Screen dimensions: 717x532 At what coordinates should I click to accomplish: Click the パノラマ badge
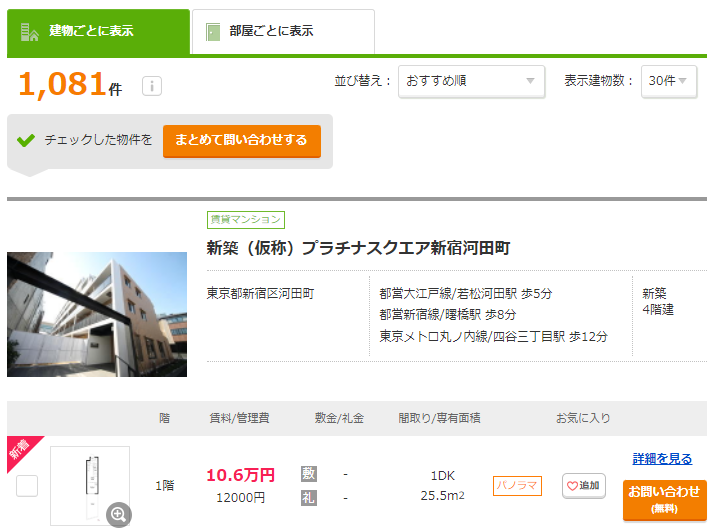[517, 485]
